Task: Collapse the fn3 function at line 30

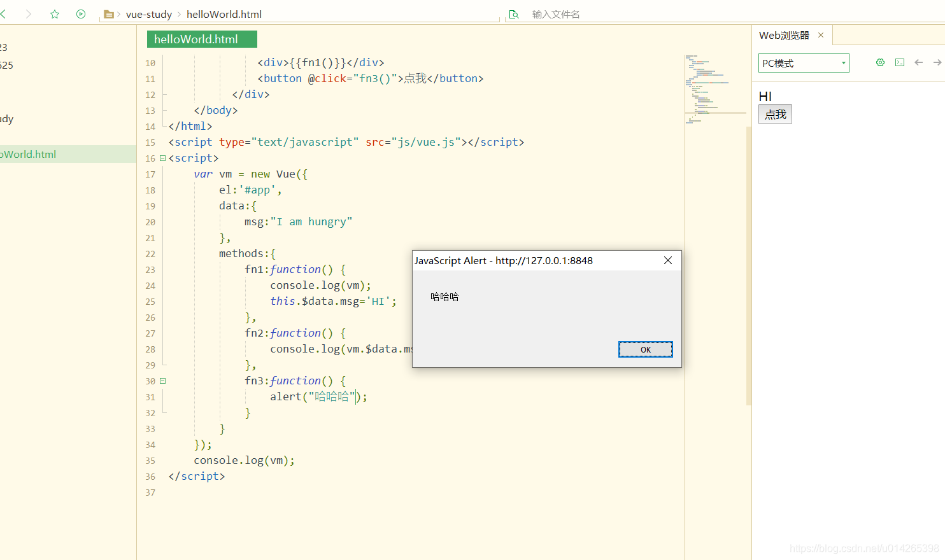Action: (x=162, y=381)
